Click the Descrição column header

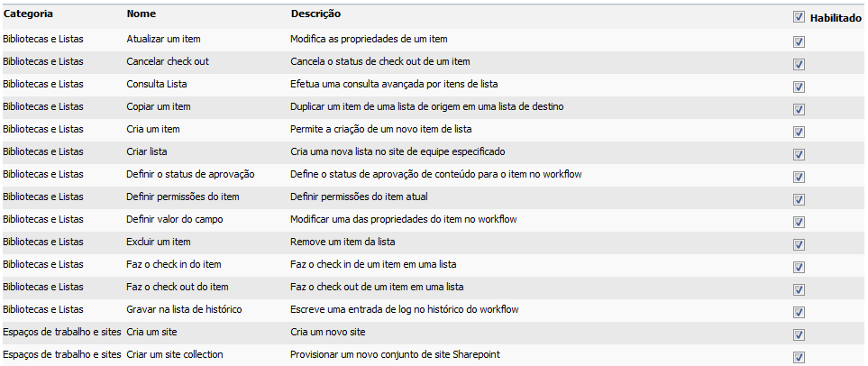point(315,14)
